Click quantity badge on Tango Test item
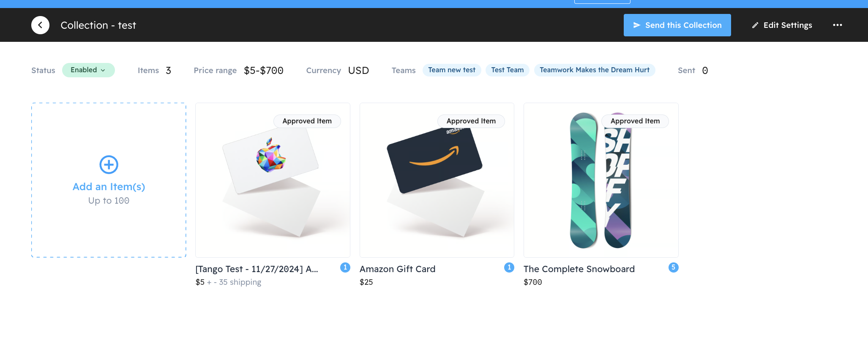The image size is (868, 360). tap(345, 267)
